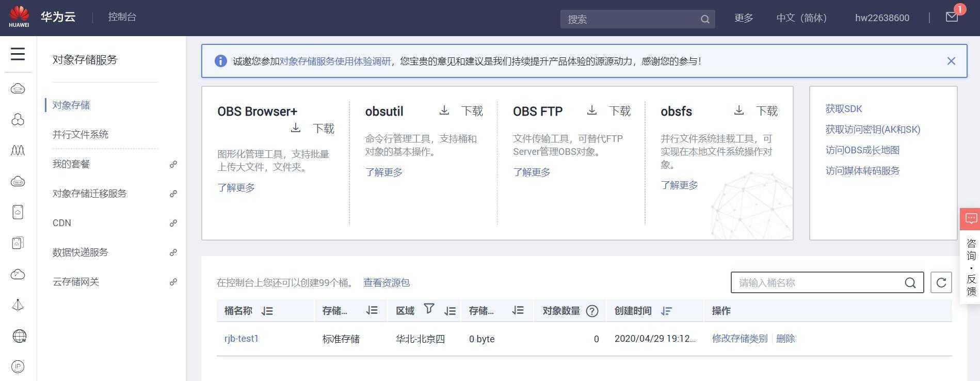Open 访问媒体转码服务 link
This screenshot has height=381, width=980.
[x=862, y=171]
